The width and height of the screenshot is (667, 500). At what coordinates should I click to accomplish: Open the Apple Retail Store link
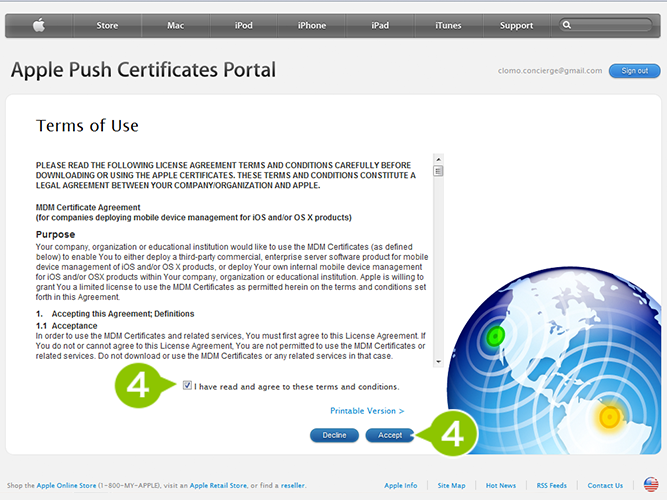(x=218, y=485)
